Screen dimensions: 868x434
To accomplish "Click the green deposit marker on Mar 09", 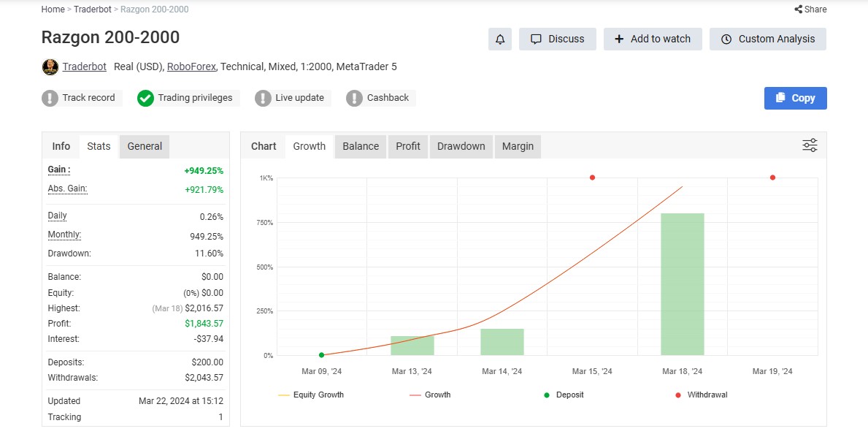I will [x=322, y=355].
